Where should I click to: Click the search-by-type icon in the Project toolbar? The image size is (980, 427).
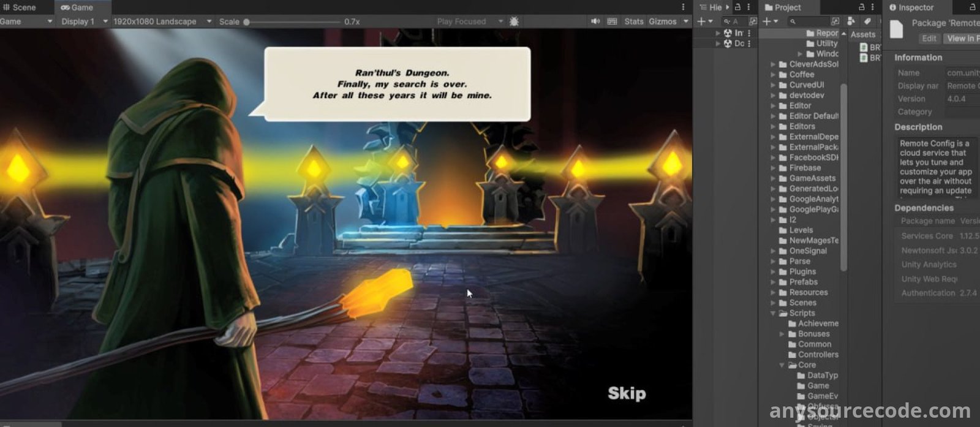pyautogui.click(x=851, y=21)
